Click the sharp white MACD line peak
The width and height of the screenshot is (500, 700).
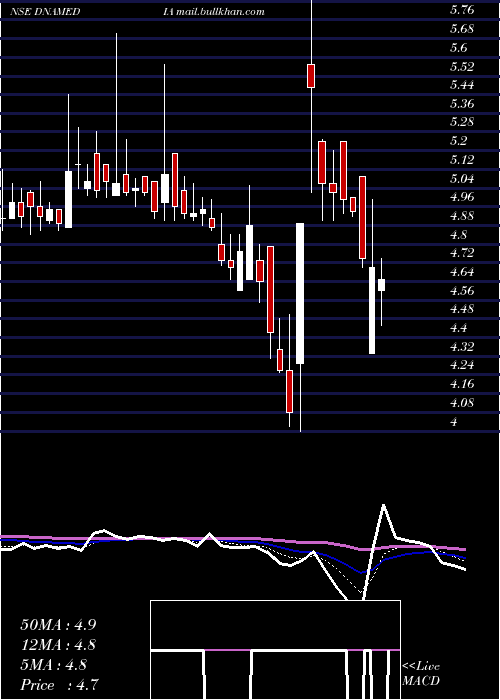click(x=383, y=506)
